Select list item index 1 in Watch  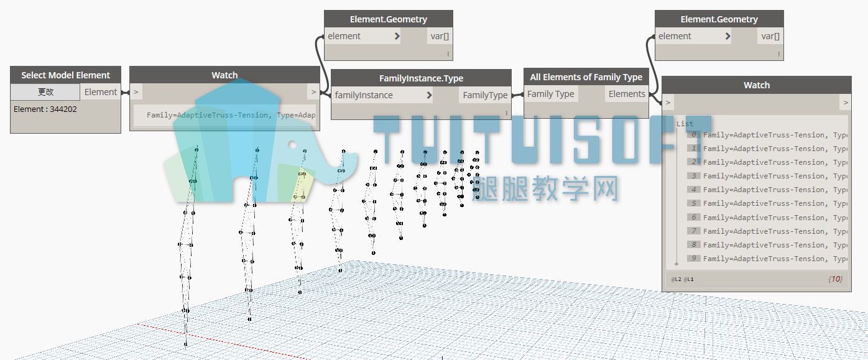(767, 149)
